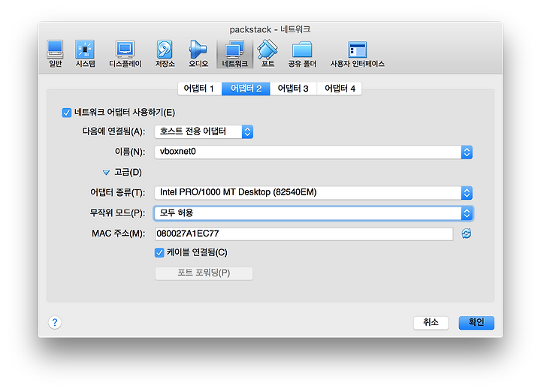The image size is (541, 392).
Task: Open the 무작위 모드(P) dropdown
Action: pyautogui.click(x=313, y=213)
